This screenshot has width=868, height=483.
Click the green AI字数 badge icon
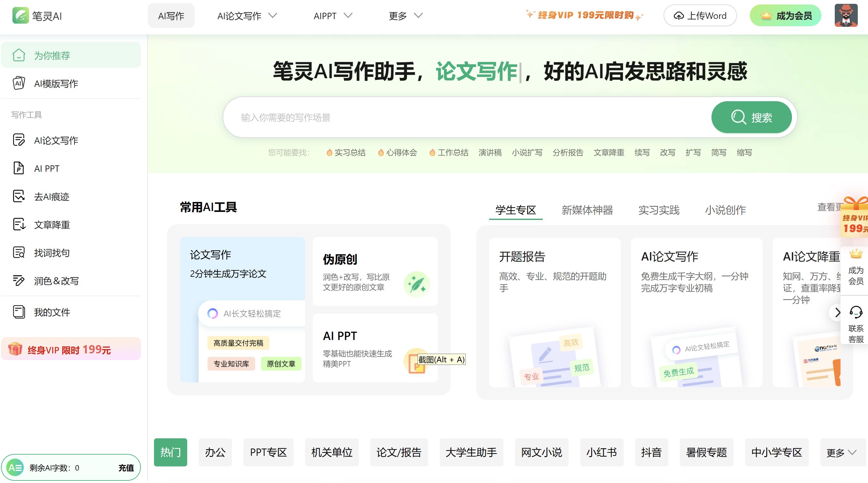coord(15,467)
